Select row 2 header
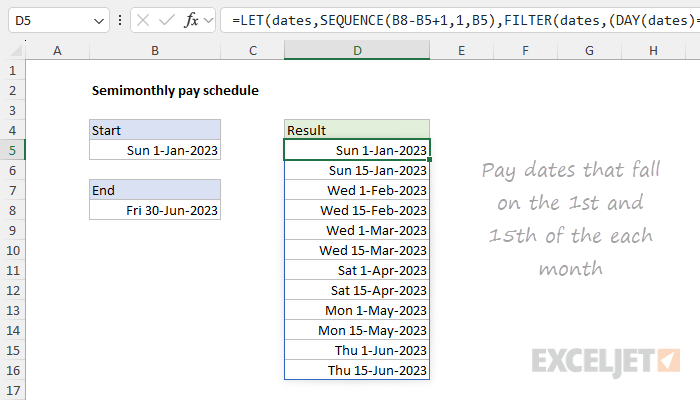The width and height of the screenshot is (700, 400). point(12,91)
